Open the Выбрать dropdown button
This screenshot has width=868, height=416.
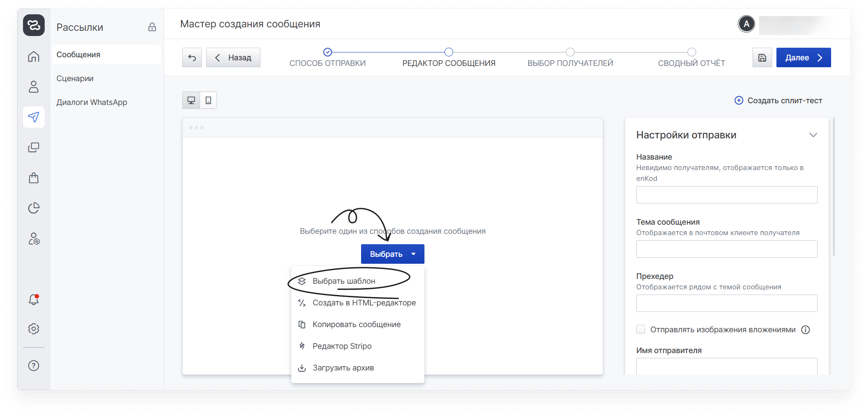(x=393, y=254)
